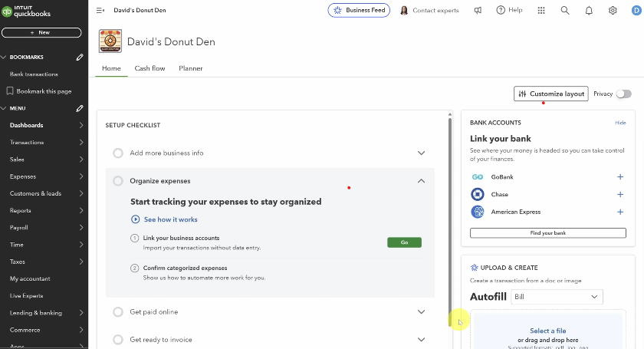This screenshot has height=349, width=644.
Task: Click the Select a file link
Action: 548,331
